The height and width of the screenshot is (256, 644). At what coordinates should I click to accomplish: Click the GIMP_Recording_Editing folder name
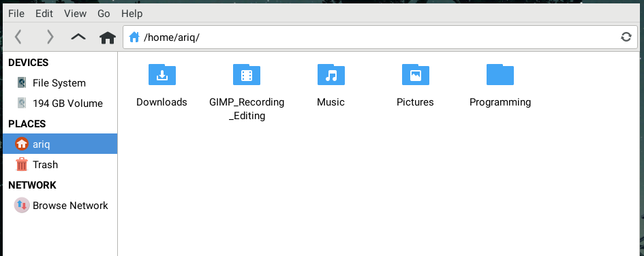pyautogui.click(x=247, y=109)
